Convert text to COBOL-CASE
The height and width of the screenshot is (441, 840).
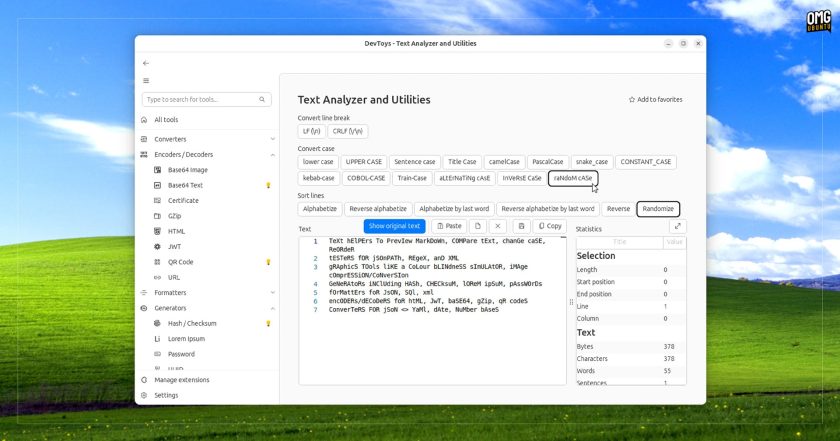point(366,178)
